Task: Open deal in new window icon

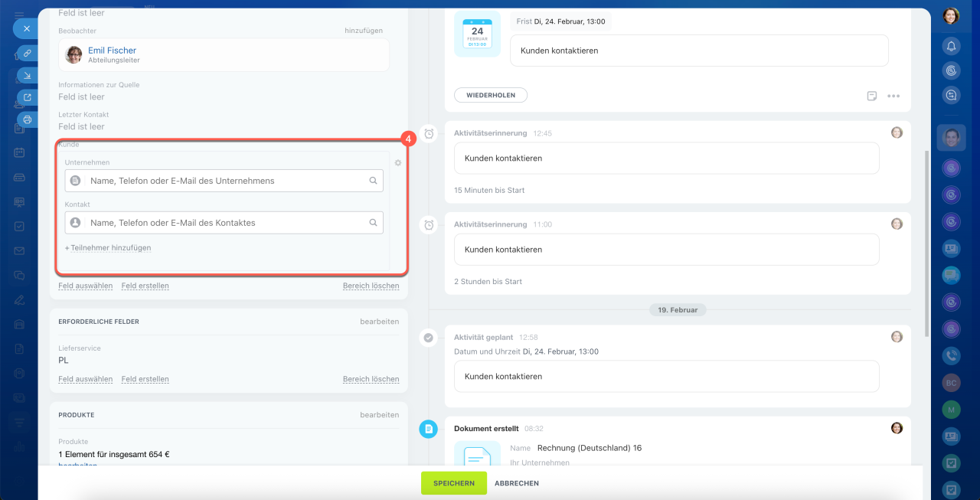Action: pos(27,97)
